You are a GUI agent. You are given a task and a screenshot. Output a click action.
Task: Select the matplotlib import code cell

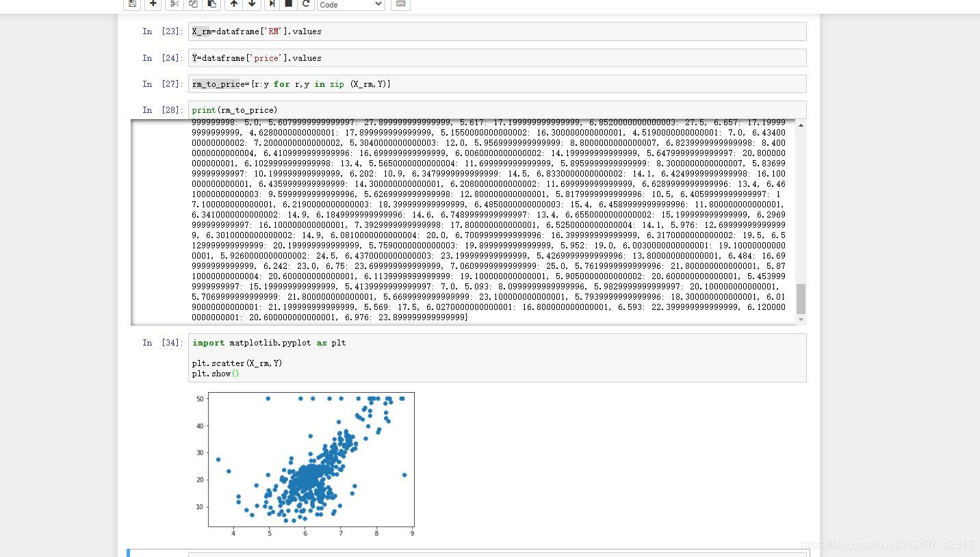[x=497, y=358]
